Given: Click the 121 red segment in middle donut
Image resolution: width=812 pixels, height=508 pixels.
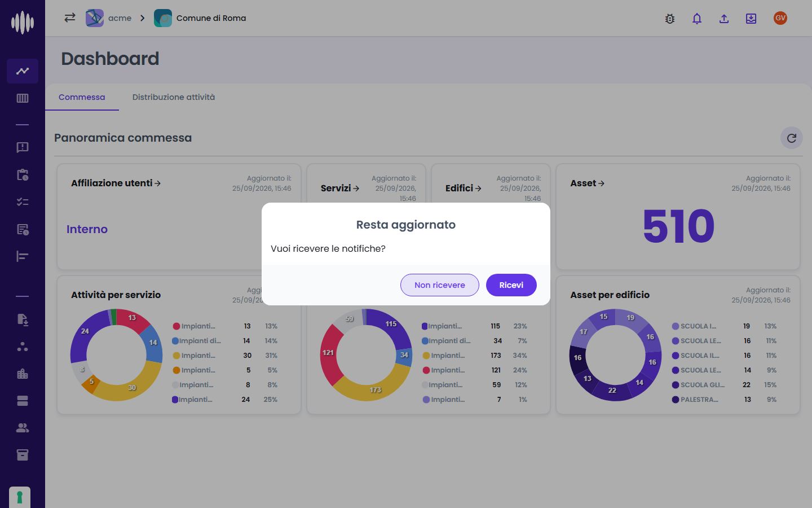Looking at the screenshot, I should pyautogui.click(x=329, y=353).
